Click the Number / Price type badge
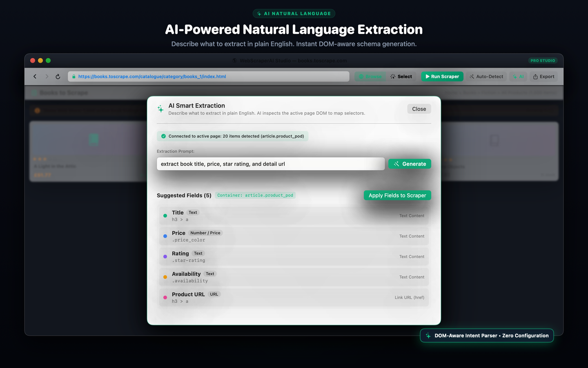Screen dimensions: 588x368 pos(205,233)
